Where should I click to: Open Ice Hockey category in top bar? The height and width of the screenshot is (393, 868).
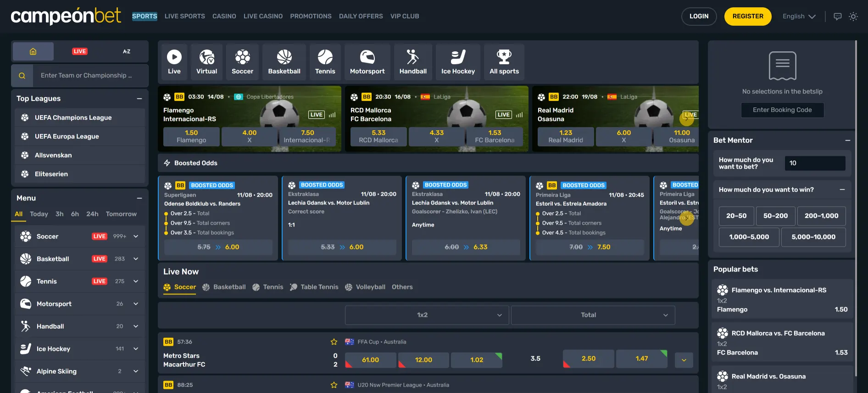point(458,62)
